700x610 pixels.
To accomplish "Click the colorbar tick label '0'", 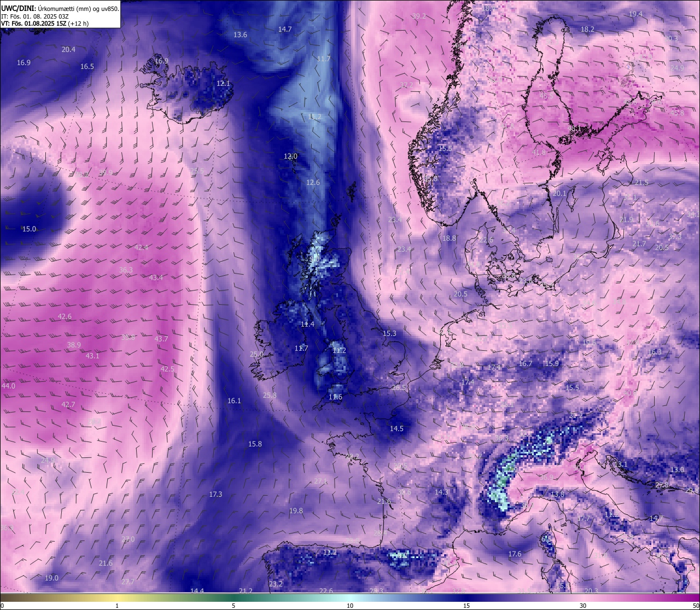I will tap(2, 606).
